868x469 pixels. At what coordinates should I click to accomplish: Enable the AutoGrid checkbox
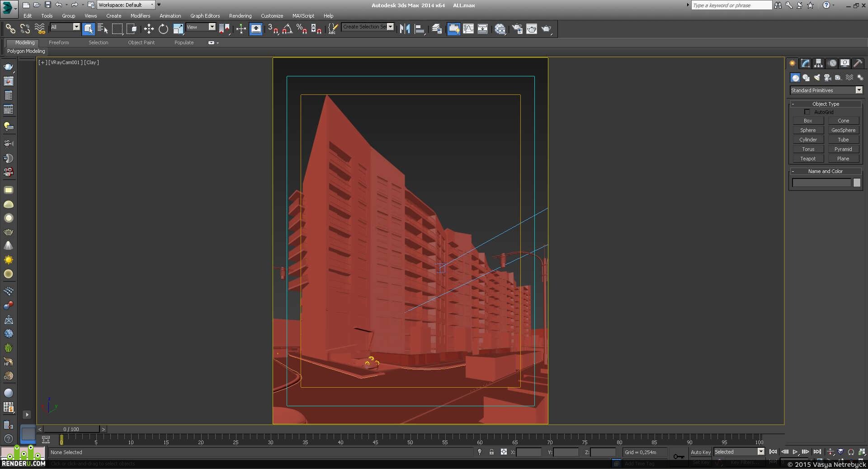coord(807,112)
